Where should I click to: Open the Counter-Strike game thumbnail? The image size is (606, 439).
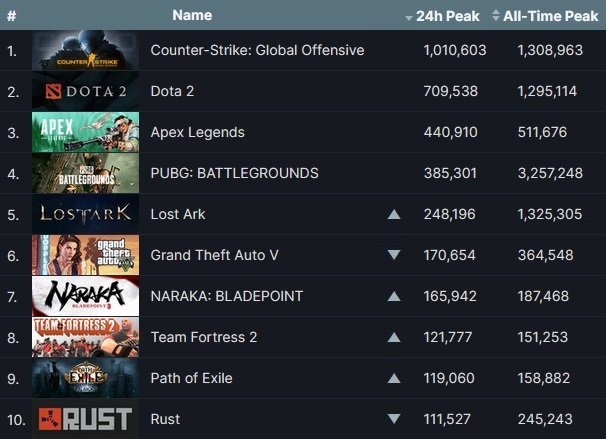(x=85, y=51)
